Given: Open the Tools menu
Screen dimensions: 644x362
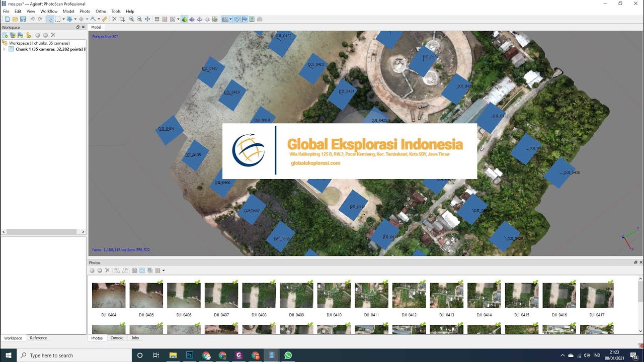Looking at the screenshot, I should [x=116, y=11].
